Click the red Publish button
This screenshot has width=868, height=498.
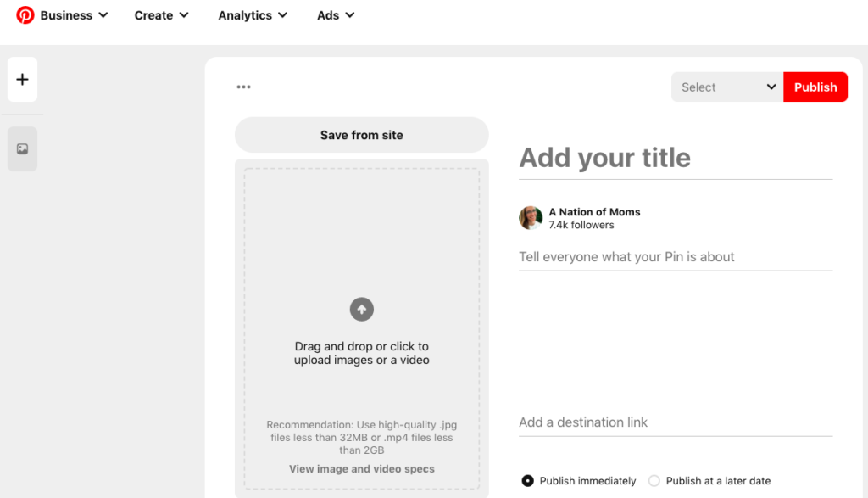(x=815, y=87)
